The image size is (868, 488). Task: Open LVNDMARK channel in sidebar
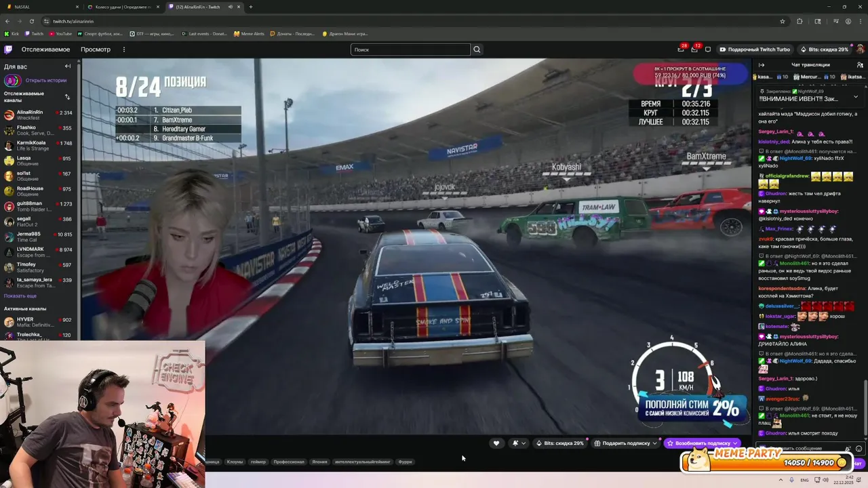tap(40, 252)
